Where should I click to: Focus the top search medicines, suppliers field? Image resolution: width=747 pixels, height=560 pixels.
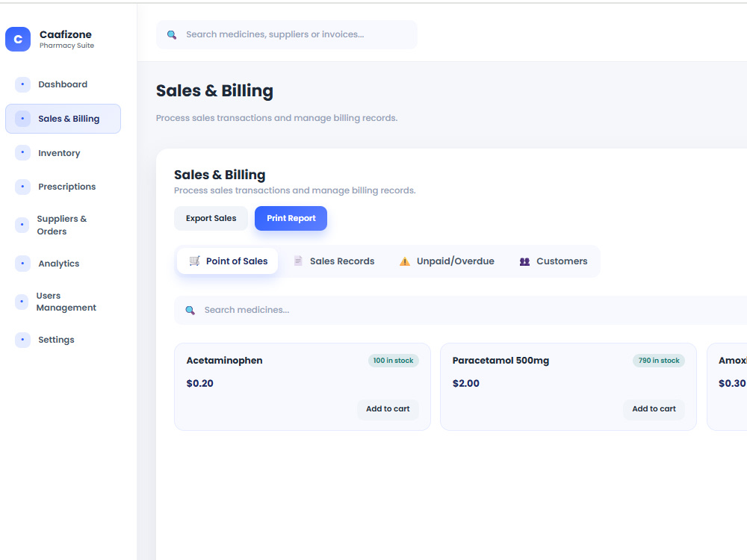(x=287, y=35)
